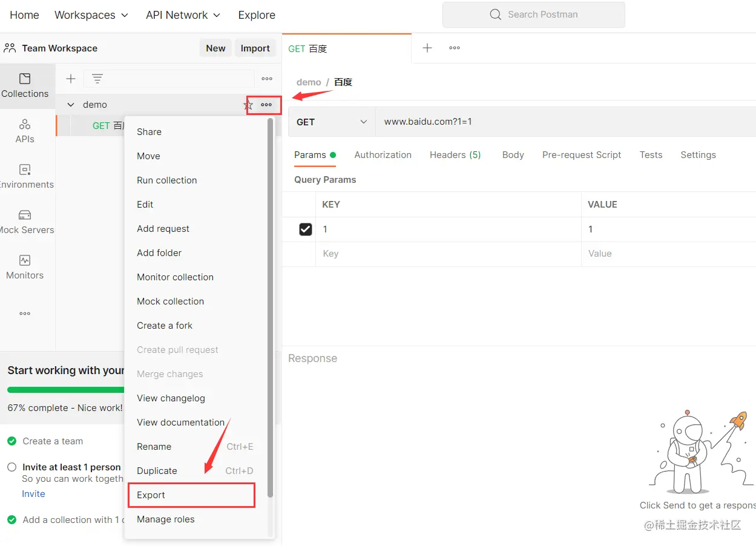The height and width of the screenshot is (546, 756).
Task: Open collections panel options dots
Action: point(267,79)
